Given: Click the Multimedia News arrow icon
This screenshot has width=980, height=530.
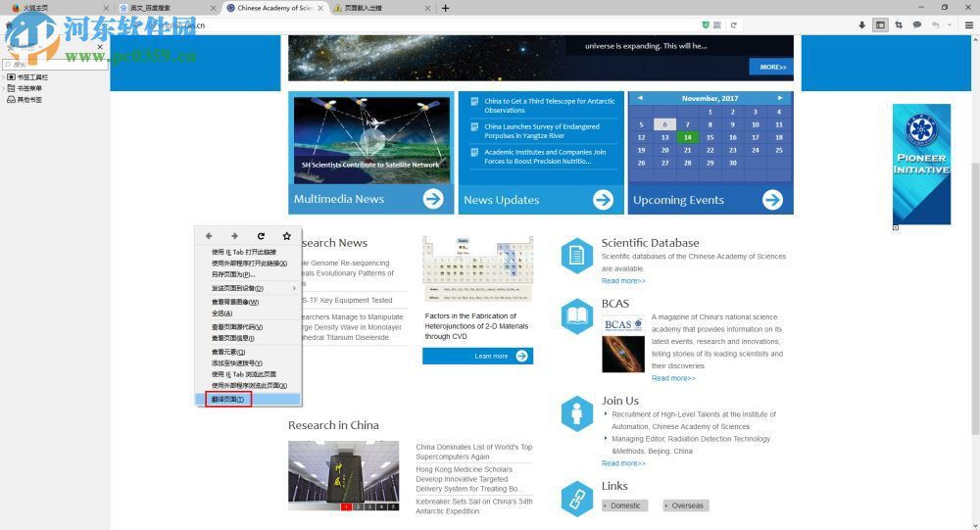Looking at the screenshot, I should [433, 199].
